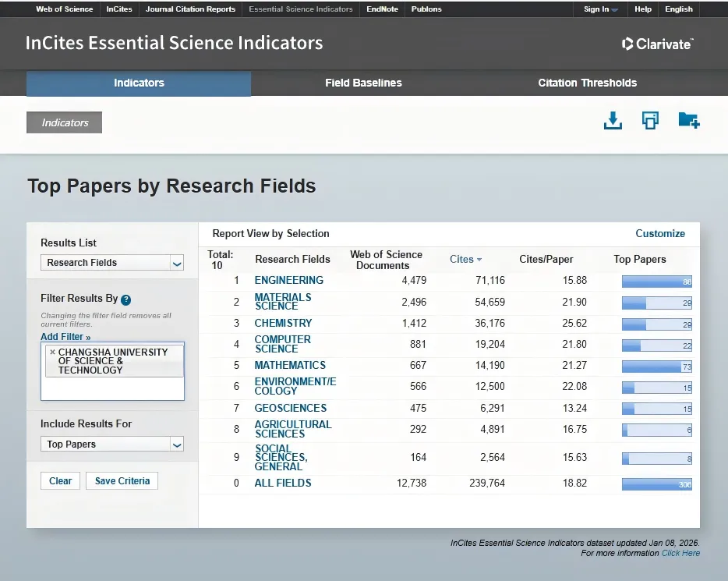Open the Filter Results By help icon
The width and height of the screenshot is (728, 581).
click(125, 299)
